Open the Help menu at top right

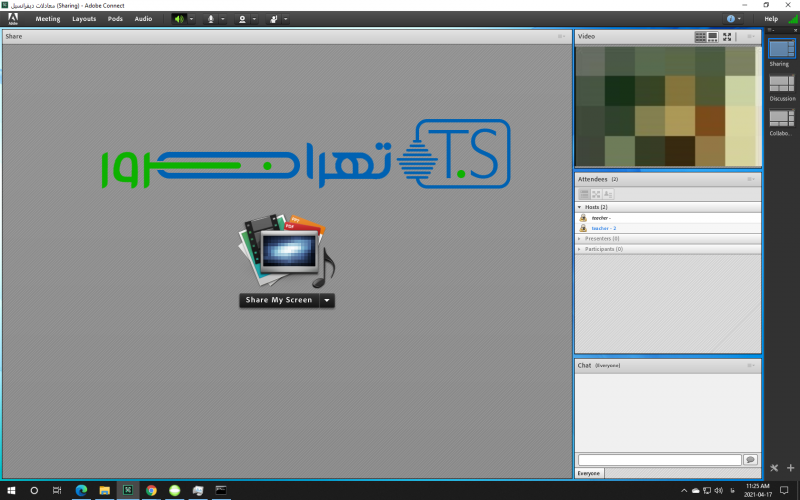(771, 19)
